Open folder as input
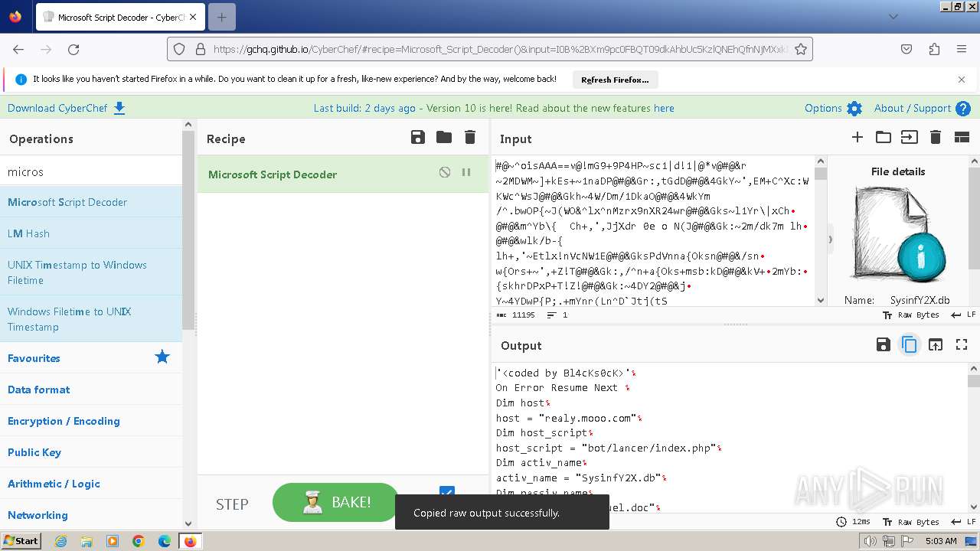Viewport: 980px width, 551px height. click(884, 138)
